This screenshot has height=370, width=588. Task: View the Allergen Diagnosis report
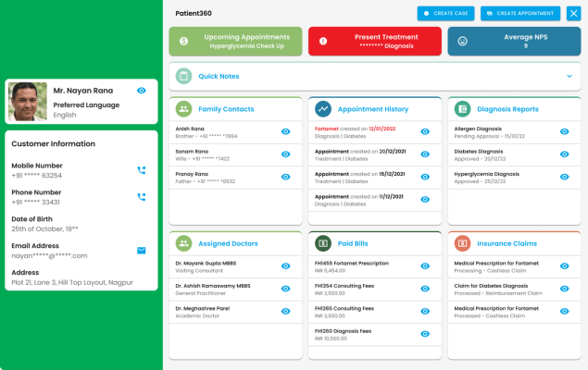pos(565,131)
